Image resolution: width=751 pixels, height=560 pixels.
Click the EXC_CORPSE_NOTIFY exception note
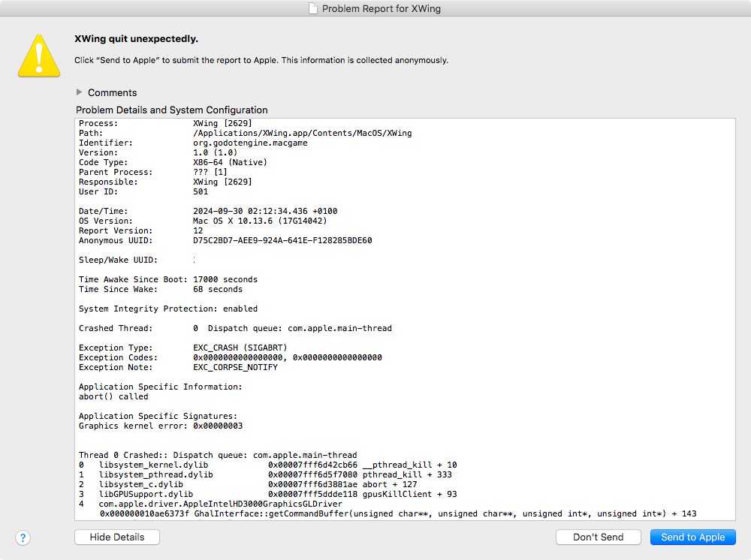(236, 367)
